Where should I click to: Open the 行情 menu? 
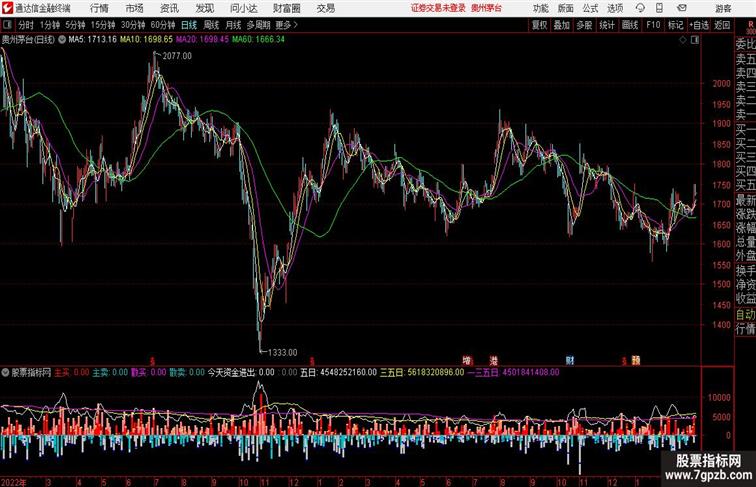pos(99,8)
